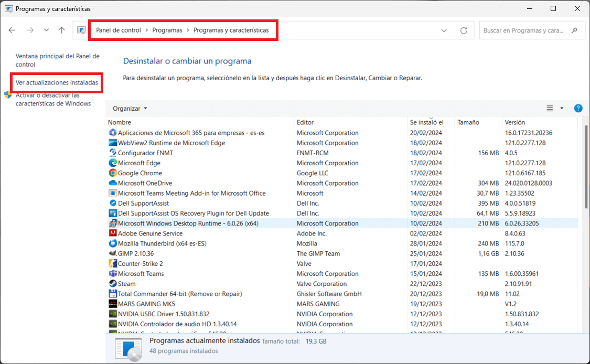Click the Forward navigation arrow
The width and height of the screenshot is (590, 364).
click(30, 30)
